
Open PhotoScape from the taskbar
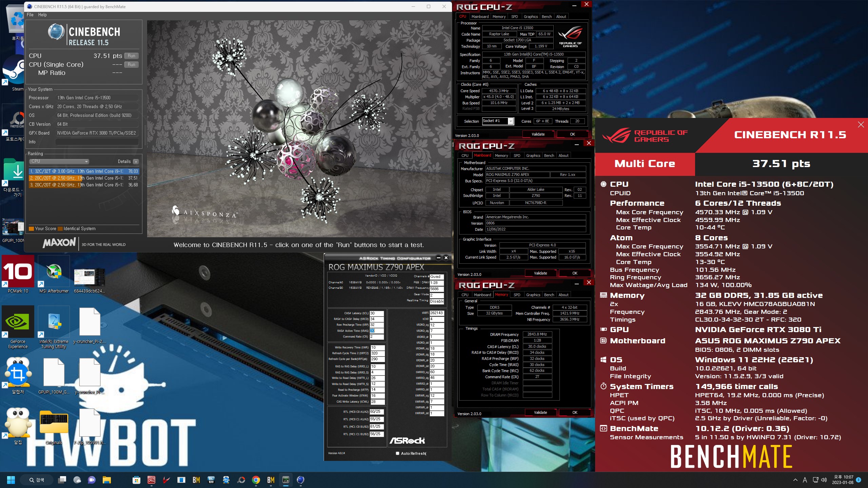click(x=241, y=480)
